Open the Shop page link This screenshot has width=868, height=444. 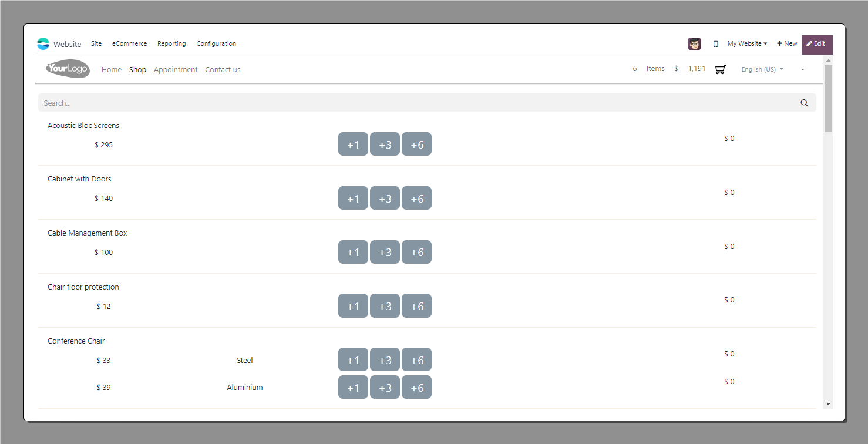pos(137,69)
